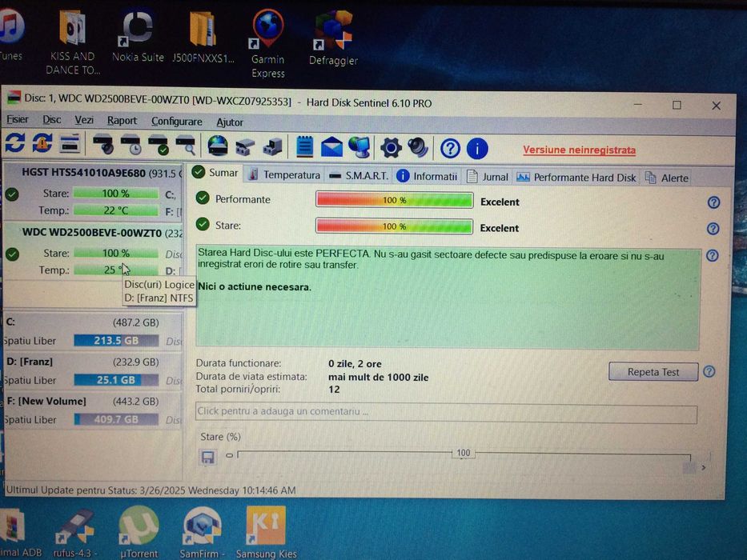
Task: Click the disk with stethoscope test icon
Action: pyautogui.click(x=103, y=144)
